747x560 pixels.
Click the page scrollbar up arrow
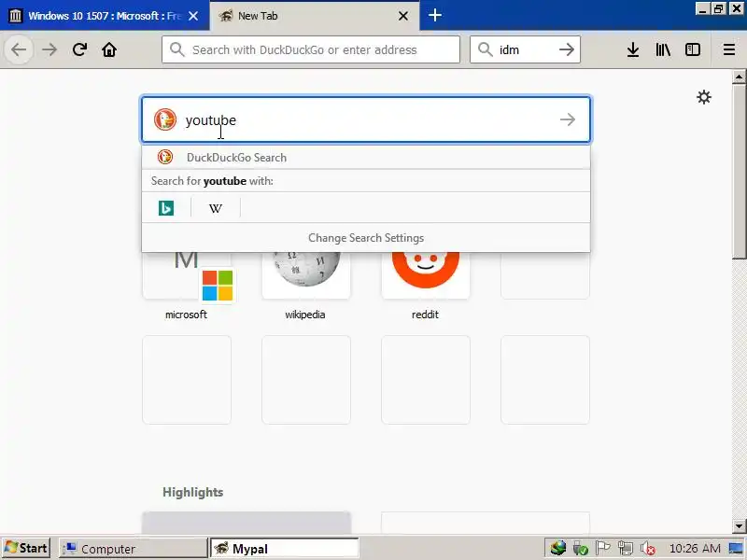click(x=739, y=77)
